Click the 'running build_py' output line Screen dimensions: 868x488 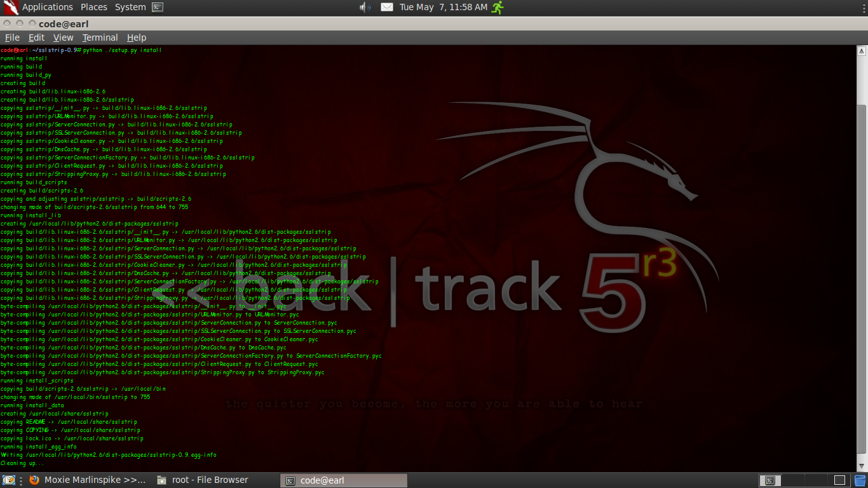25,75
